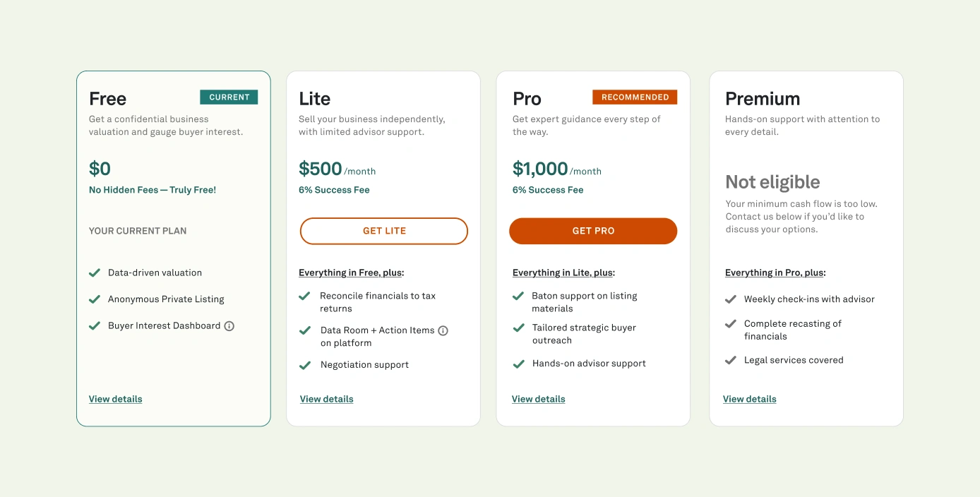Viewport: 980px width, 497px height.
Task: Click info icon beside Buyer Interest Dashboard
Action: coord(229,326)
